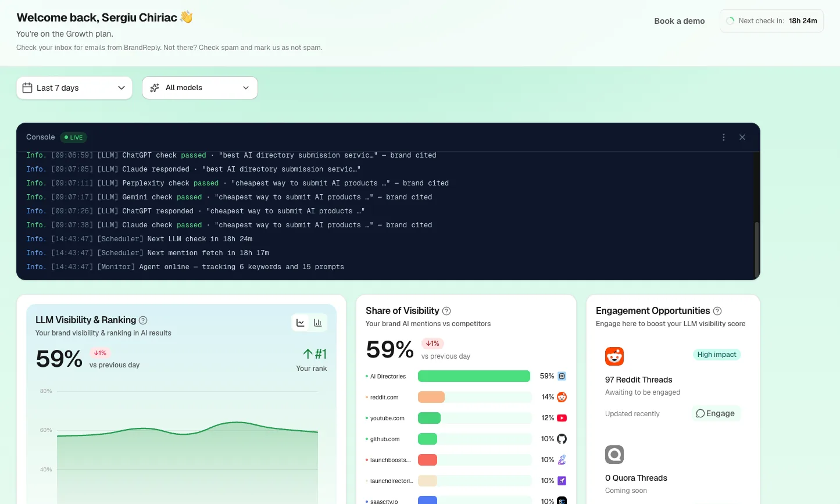The image size is (840, 504).
Task: Open the Book a demo link
Action: pyautogui.click(x=680, y=21)
